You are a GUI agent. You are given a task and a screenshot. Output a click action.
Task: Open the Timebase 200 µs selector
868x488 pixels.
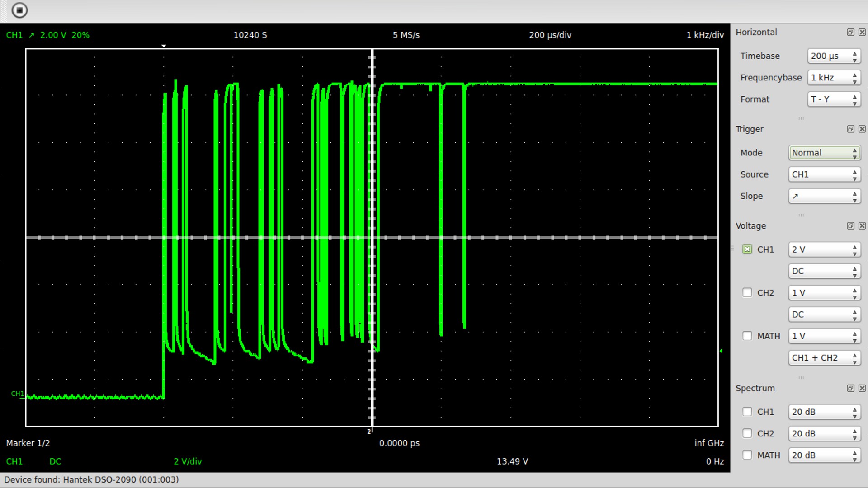pos(834,56)
